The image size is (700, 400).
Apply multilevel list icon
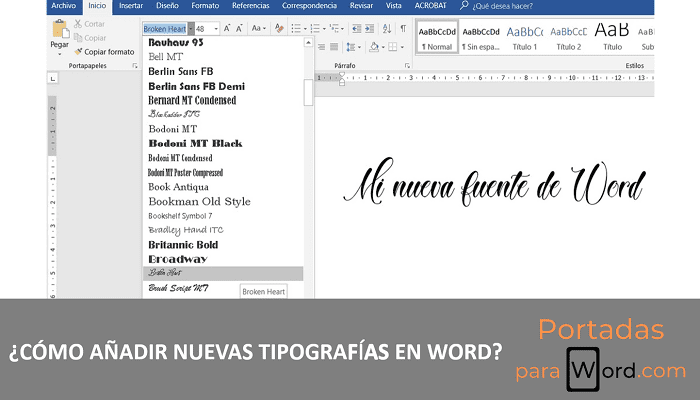334,29
